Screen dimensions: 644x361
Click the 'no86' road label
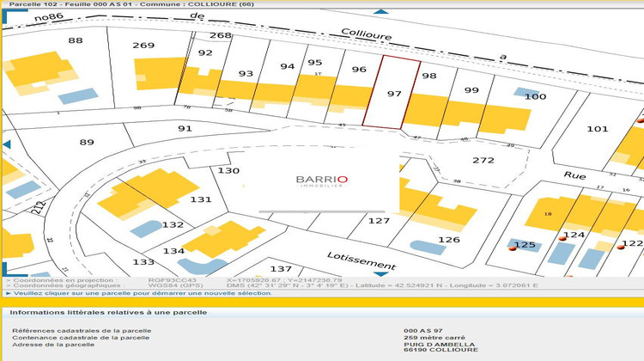tap(49, 17)
